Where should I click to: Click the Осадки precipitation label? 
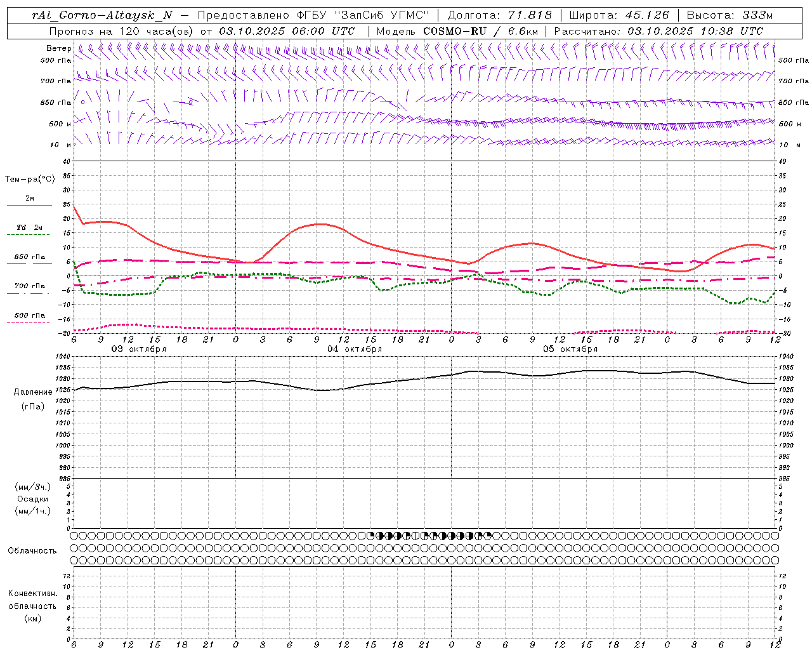pyautogui.click(x=33, y=499)
